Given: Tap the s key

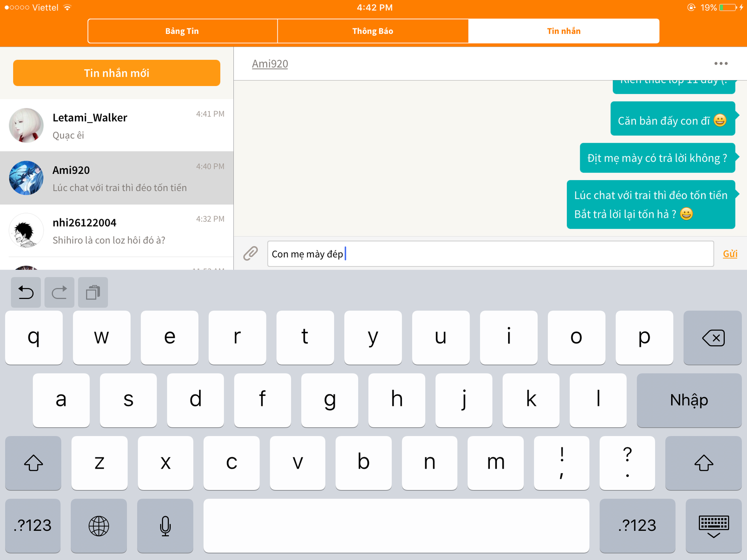Looking at the screenshot, I should [128, 400].
